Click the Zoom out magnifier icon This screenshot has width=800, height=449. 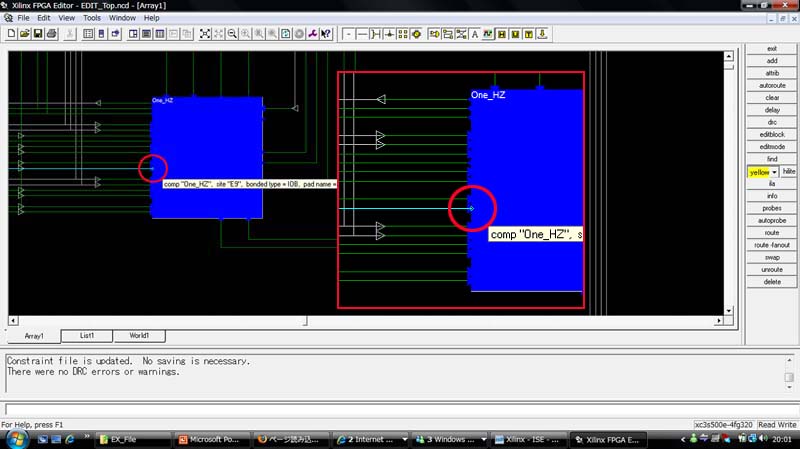pyautogui.click(x=232, y=34)
